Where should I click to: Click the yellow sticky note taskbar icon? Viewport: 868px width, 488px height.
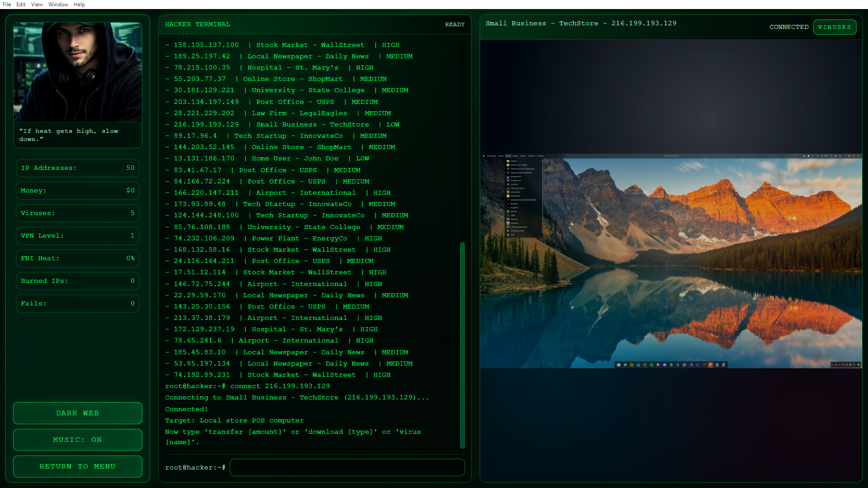click(x=711, y=365)
